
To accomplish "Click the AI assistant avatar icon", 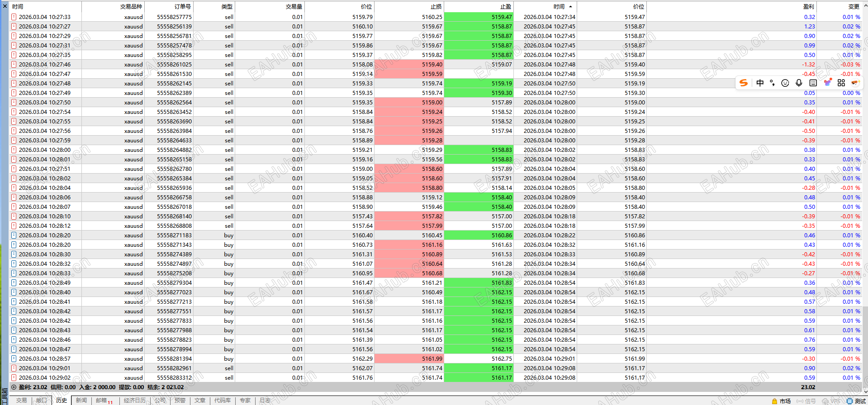I will (855, 83).
